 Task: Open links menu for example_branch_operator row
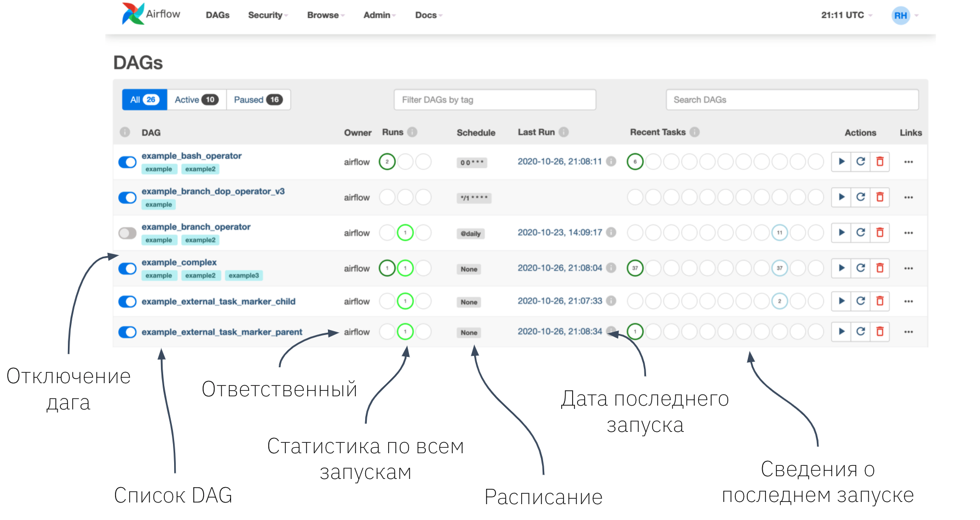[909, 233]
